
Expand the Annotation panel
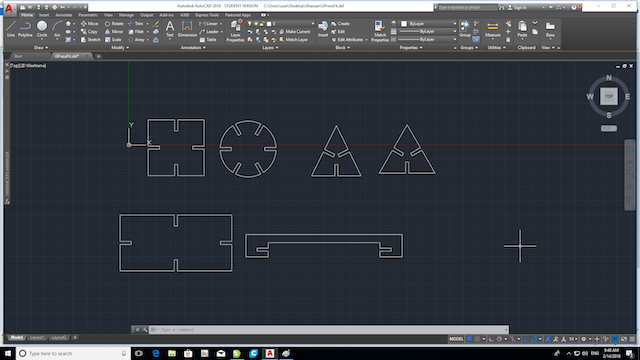pos(193,48)
